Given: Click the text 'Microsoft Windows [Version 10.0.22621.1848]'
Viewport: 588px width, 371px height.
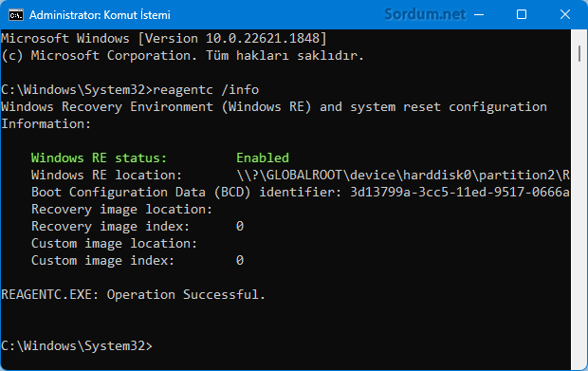Looking at the screenshot, I should pos(164,38).
